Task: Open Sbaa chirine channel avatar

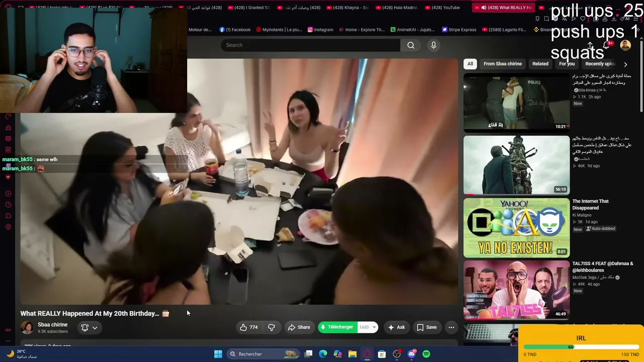Action: (x=27, y=328)
